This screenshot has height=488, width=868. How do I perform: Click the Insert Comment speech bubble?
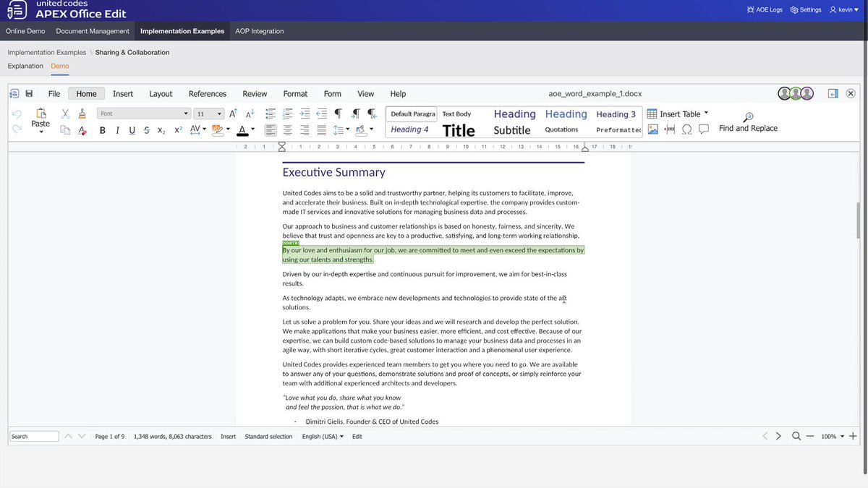pos(703,129)
